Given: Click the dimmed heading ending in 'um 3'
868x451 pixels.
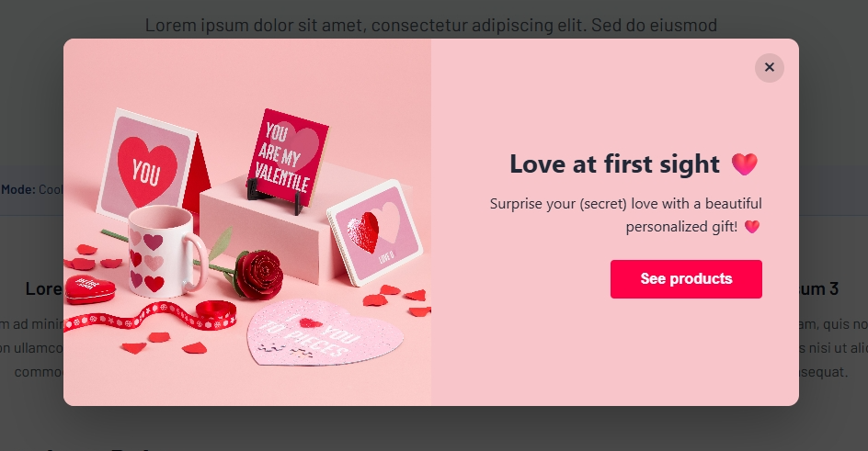Looking at the screenshot, I should click(819, 288).
